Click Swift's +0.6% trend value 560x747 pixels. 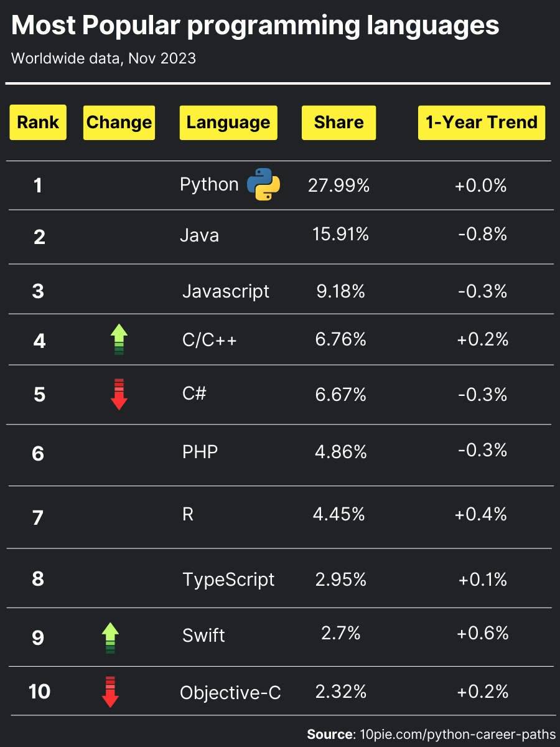coord(482,633)
